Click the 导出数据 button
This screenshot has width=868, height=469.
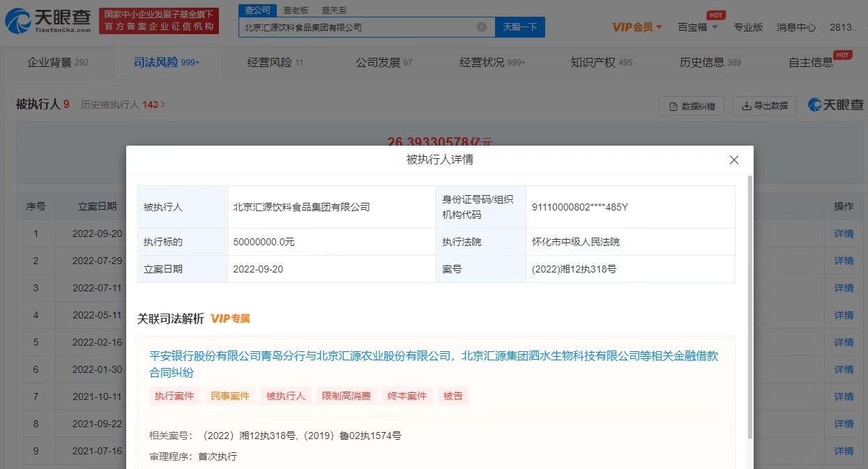click(x=765, y=106)
